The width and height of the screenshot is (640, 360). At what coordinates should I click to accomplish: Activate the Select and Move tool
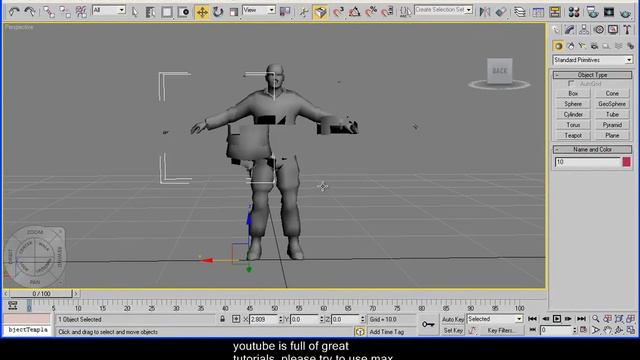tap(202, 12)
